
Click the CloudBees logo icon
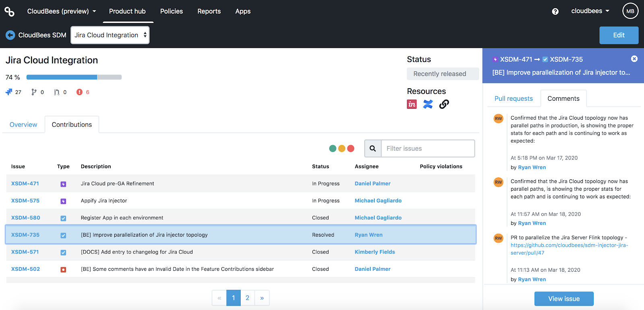(x=9, y=12)
